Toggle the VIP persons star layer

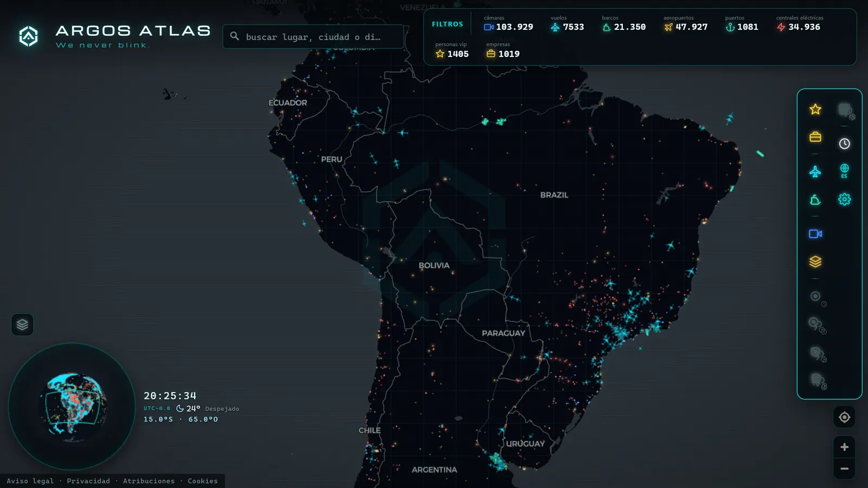[x=815, y=109]
